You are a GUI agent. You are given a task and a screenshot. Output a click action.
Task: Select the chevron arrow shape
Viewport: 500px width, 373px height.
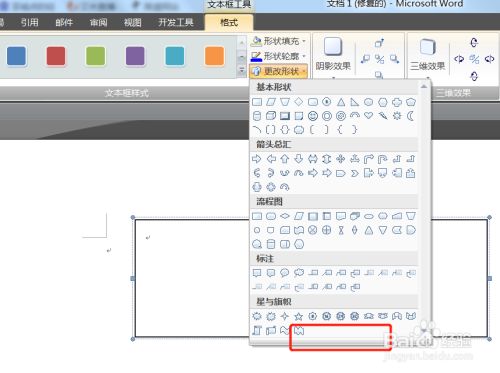(355, 173)
